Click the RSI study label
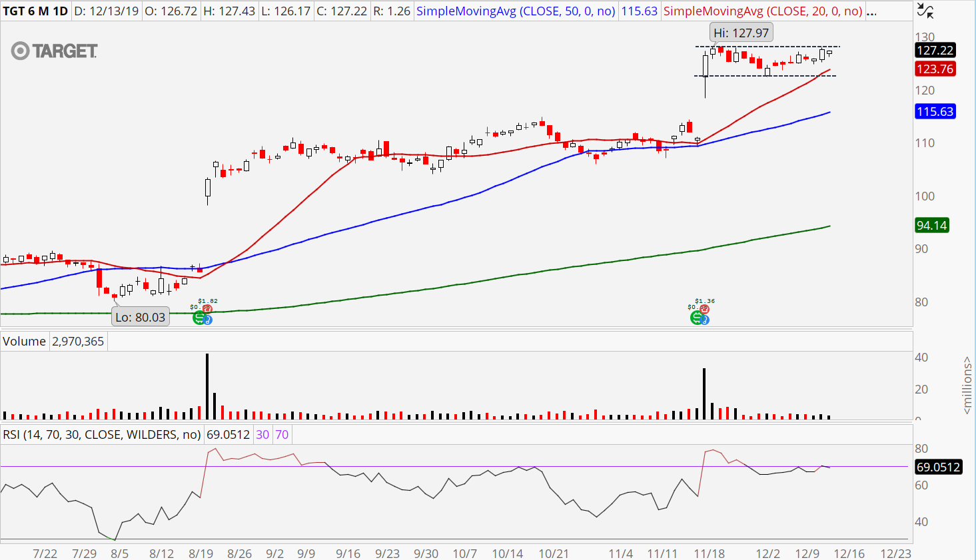Viewport: 976px width, 560px height. tap(101, 435)
